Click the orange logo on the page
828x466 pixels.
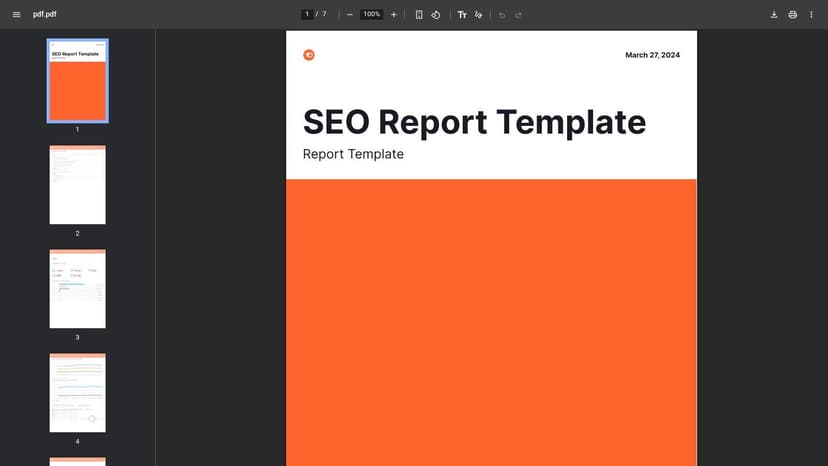click(309, 55)
